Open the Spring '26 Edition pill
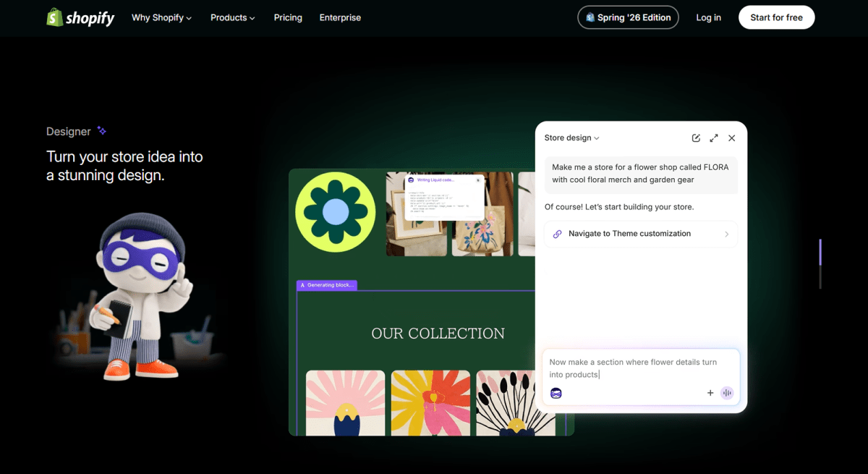Viewport: 868px width, 474px height. 628,17
